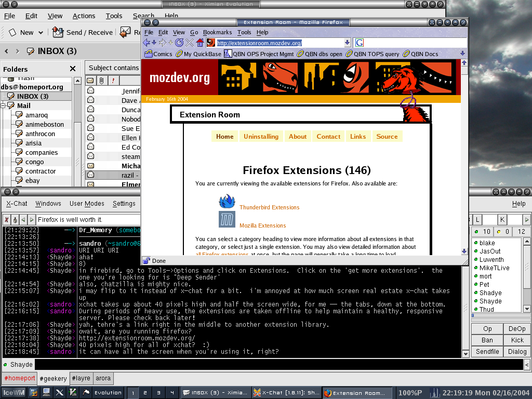Click the security padlock in Firefox status bar
Image resolution: width=532 pixels, height=399 pixels.
(146, 261)
